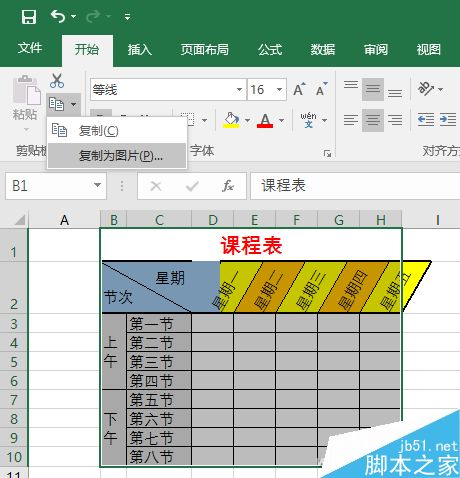Click the Save icon in quick access toolbar
This screenshot has width=460, height=478.
click(x=29, y=17)
